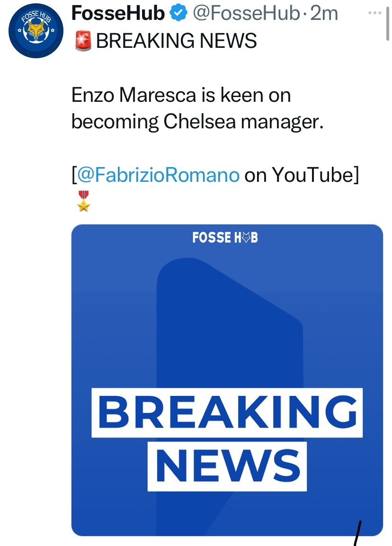Click the BREAKING NEWS headline text
Viewport: 392px width, 546px height.
click(176, 41)
